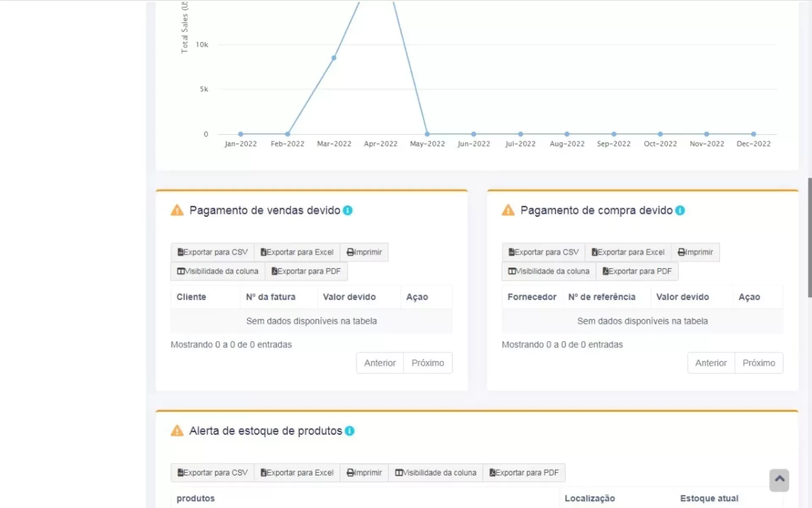Click the page vertical scrollbar
Viewport: 812px width, 508px height.
click(809, 237)
